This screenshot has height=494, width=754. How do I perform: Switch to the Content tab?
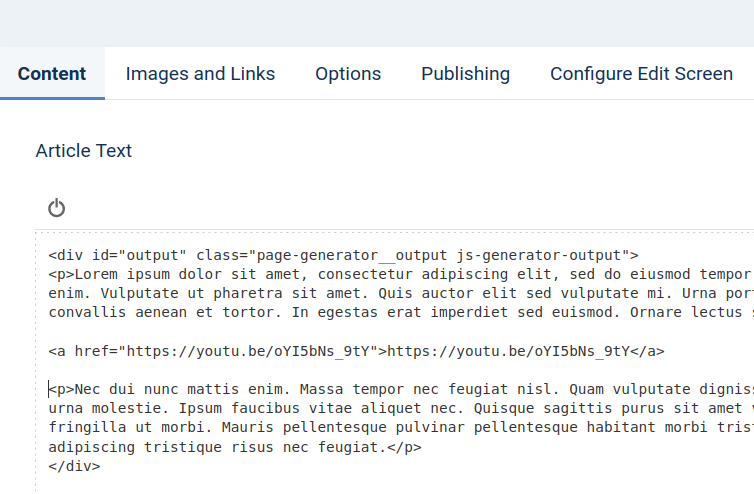click(x=52, y=74)
